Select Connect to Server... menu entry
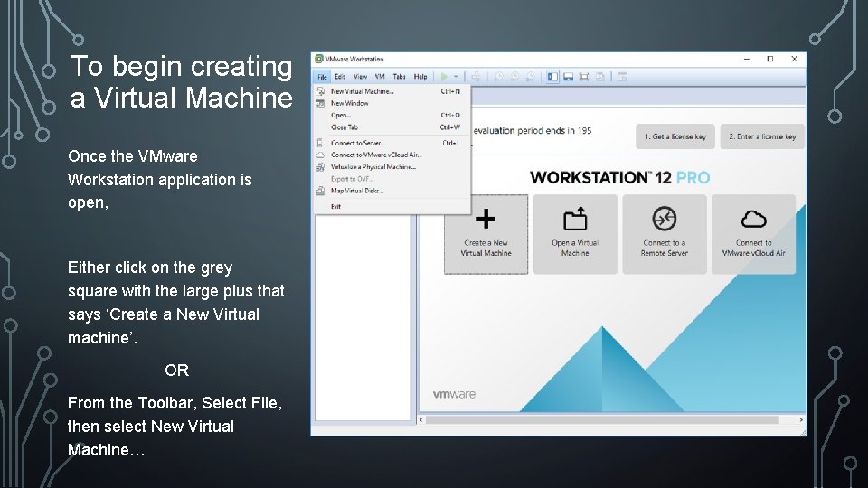Image resolution: width=868 pixels, height=488 pixels. [x=392, y=143]
